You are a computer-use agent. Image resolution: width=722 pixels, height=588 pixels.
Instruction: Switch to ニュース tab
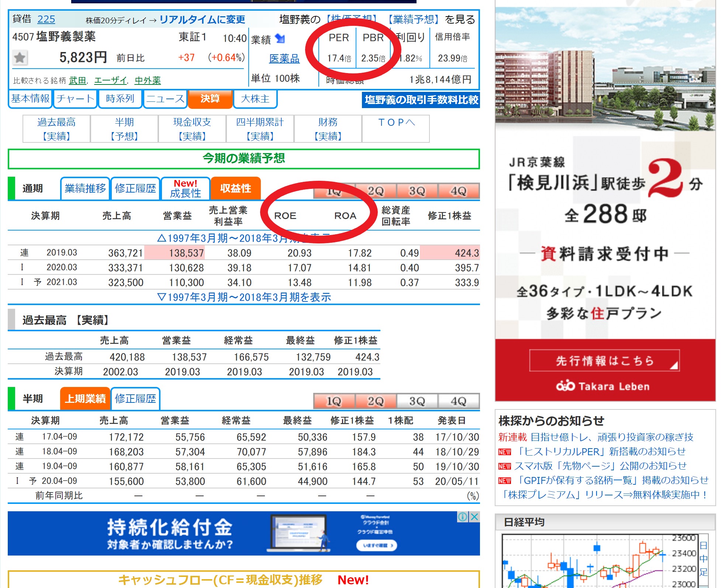click(x=165, y=99)
